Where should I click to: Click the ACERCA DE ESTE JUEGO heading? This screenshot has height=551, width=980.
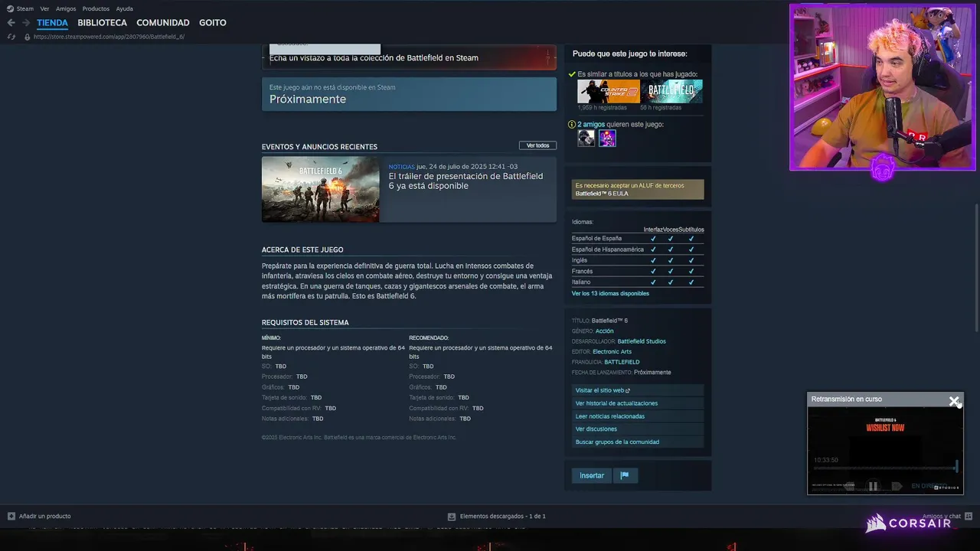pos(302,249)
